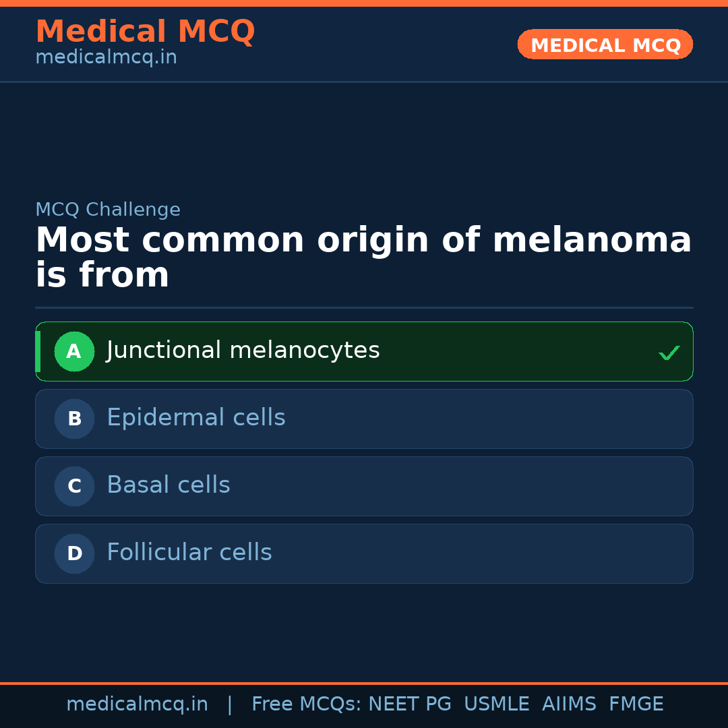Image resolution: width=728 pixels, height=728 pixels.
Task: Click the circular C badge icon
Action: [74, 486]
